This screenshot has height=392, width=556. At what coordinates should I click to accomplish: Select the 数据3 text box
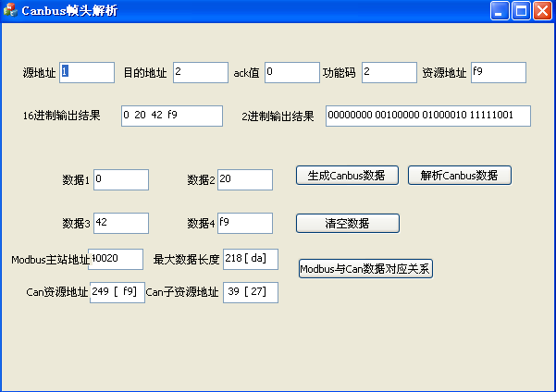[x=120, y=223]
